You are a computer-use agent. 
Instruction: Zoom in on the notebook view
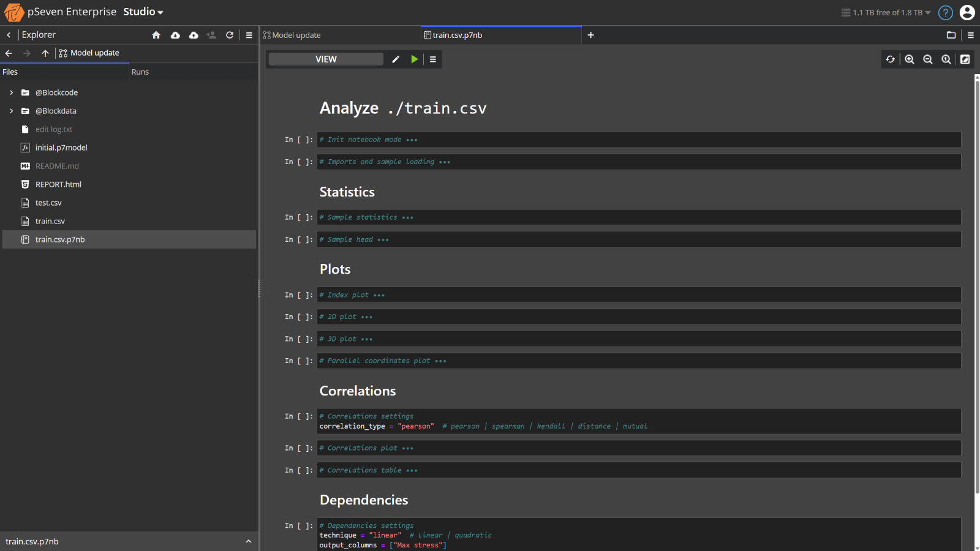click(909, 59)
